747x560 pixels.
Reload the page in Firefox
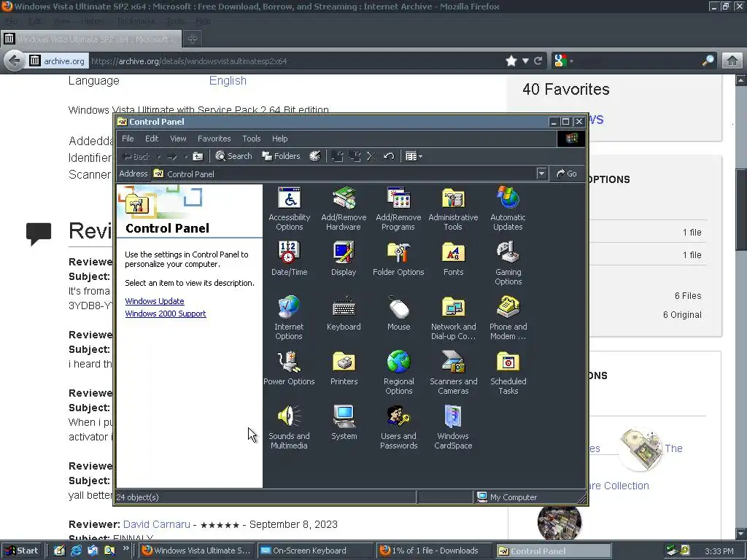click(538, 61)
